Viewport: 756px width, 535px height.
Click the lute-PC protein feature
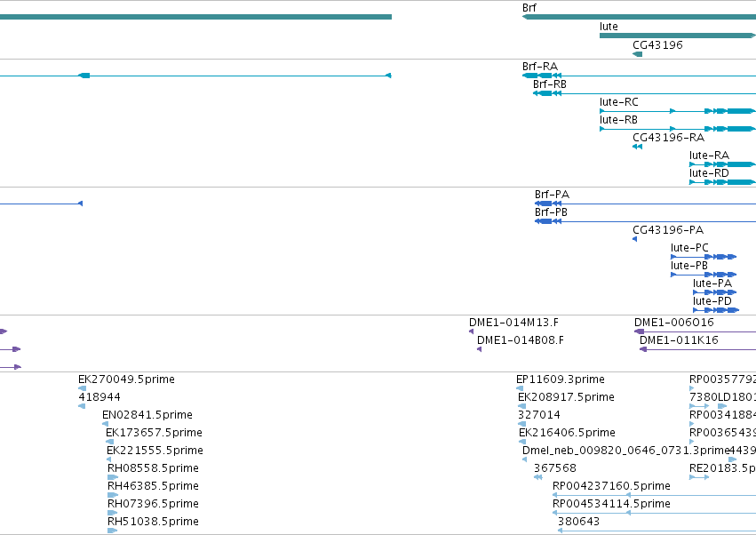(x=704, y=257)
